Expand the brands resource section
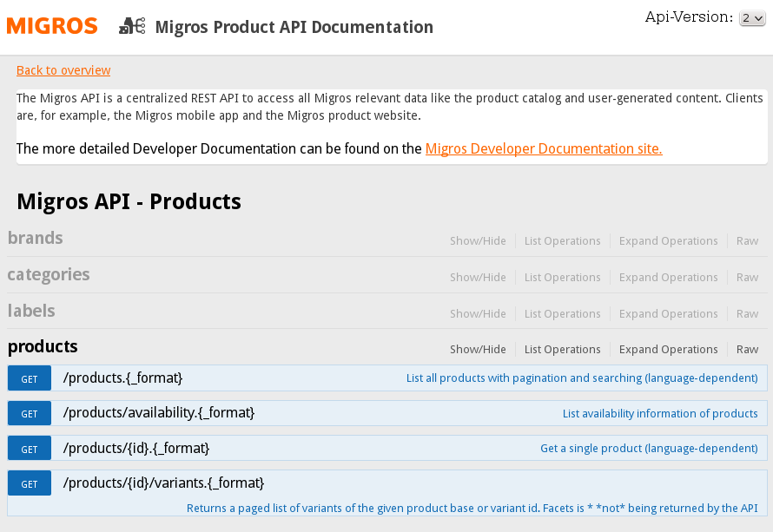This screenshot has height=532, width=773. [36, 238]
